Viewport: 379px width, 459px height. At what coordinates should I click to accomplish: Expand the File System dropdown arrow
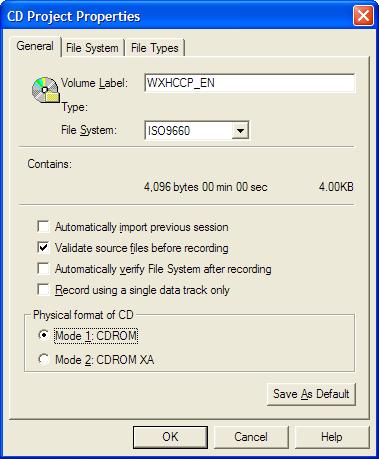click(x=240, y=130)
